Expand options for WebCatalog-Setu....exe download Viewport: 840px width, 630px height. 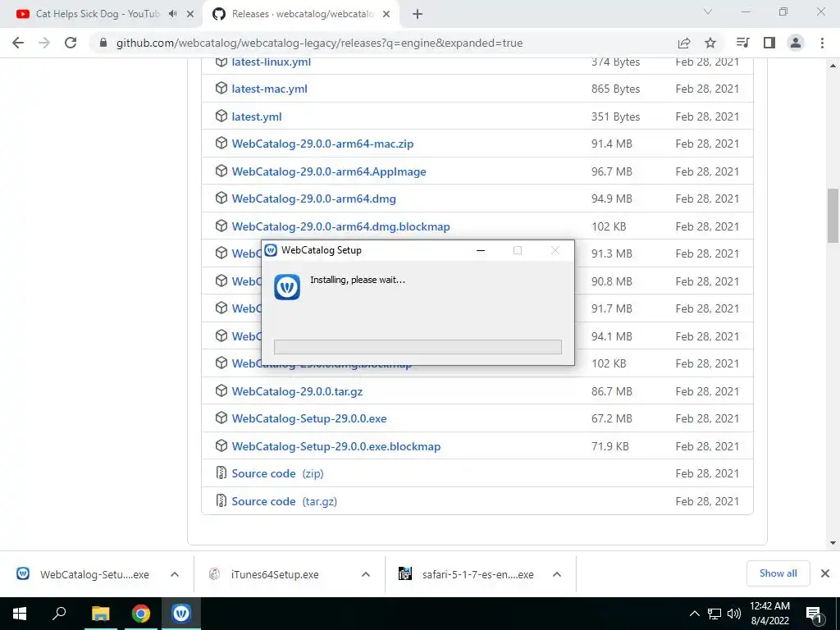point(175,574)
